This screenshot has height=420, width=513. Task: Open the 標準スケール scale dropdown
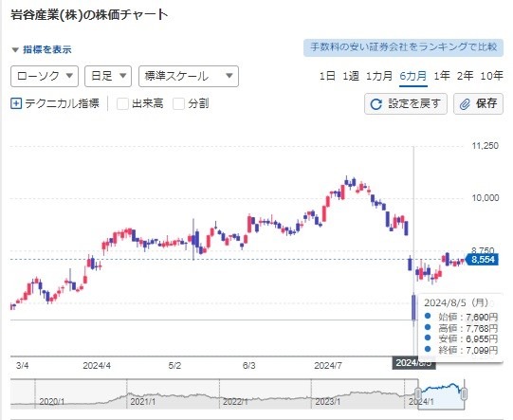(x=189, y=76)
